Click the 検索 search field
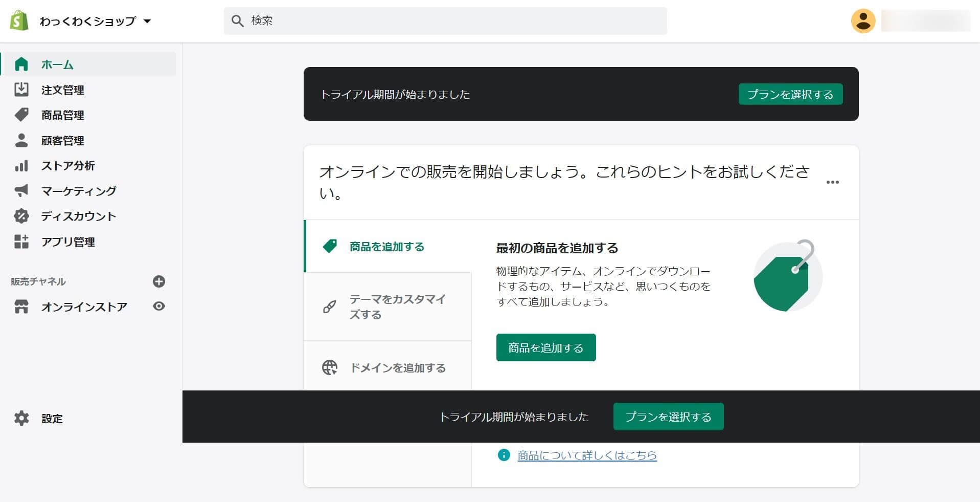Screen dimensions: 980x502 click(445, 21)
